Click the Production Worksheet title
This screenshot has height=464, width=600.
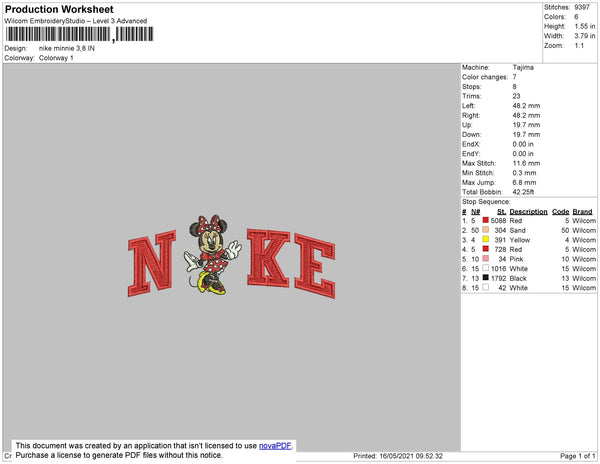(x=59, y=9)
